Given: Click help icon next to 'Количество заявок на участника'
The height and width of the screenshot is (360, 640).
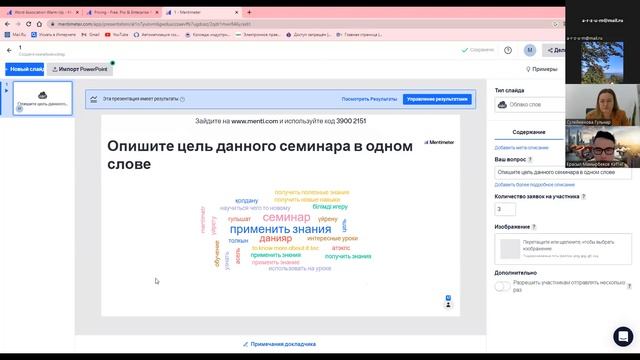Looking at the screenshot, I should click(584, 196).
